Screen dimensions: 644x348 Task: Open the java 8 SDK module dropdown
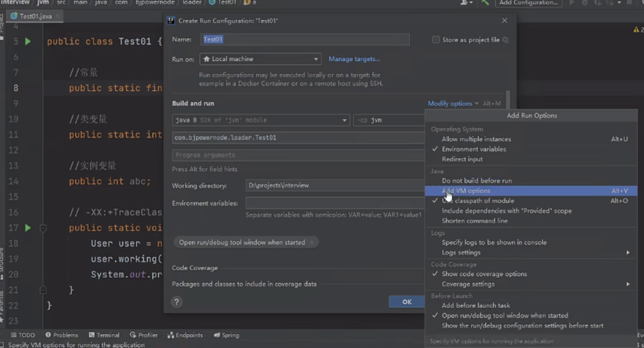261,120
